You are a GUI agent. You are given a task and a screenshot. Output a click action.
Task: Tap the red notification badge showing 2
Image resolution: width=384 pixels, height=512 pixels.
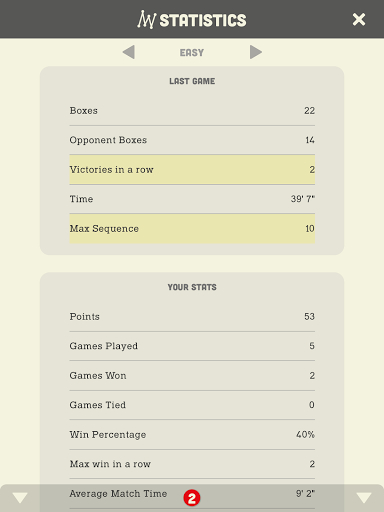point(192,498)
